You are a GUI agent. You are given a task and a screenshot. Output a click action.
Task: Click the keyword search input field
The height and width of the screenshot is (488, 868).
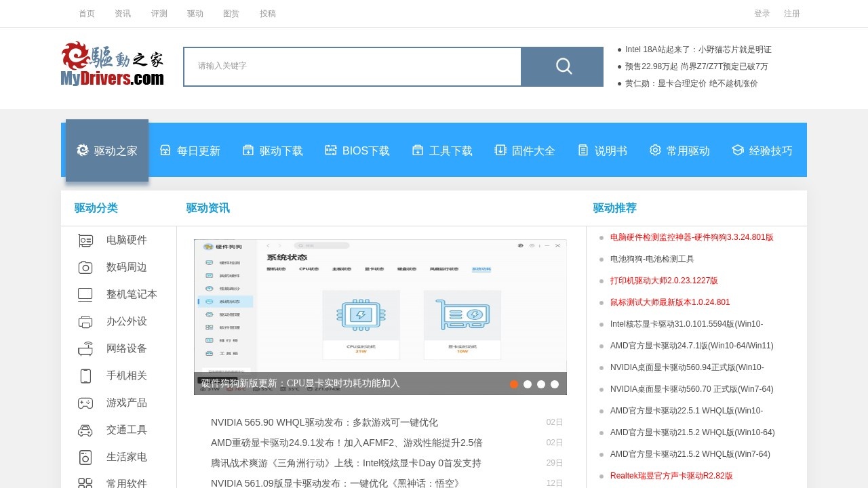(352, 66)
